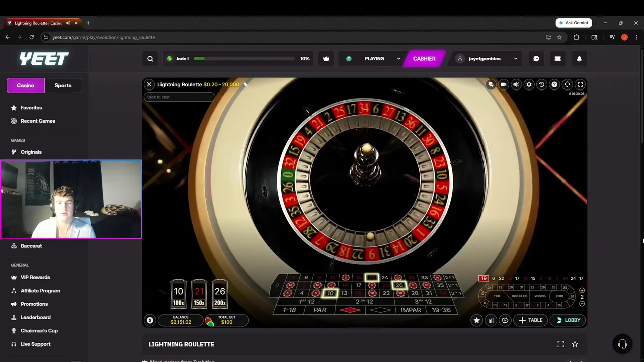The image size is (644, 362).
Task: Bet on the second dozen 2da 12
Action: click(364, 302)
